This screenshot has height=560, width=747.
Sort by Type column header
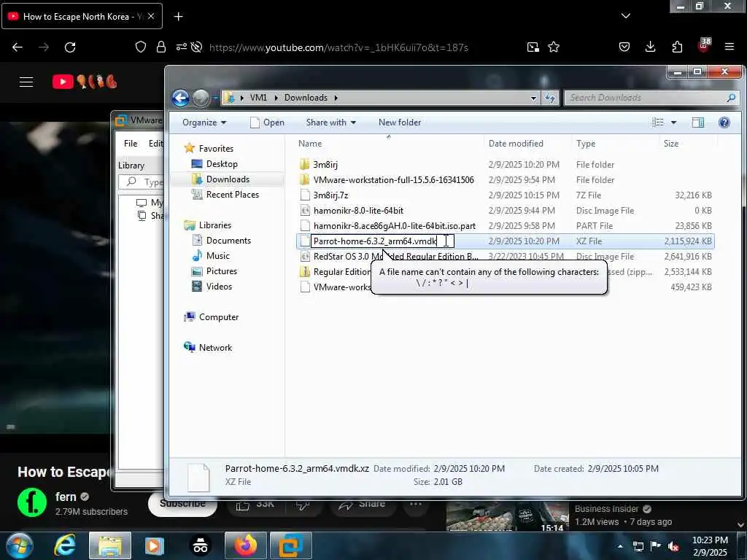(586, 144)
